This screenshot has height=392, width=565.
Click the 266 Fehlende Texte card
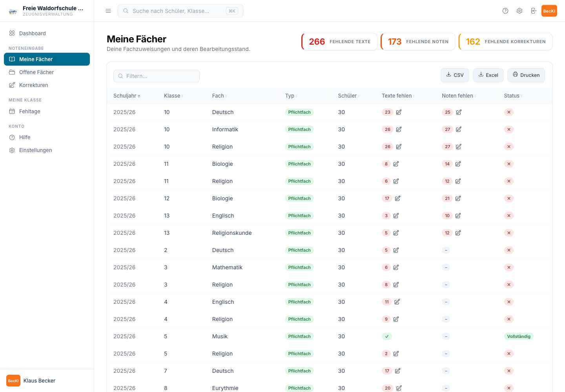click(339, 42)
